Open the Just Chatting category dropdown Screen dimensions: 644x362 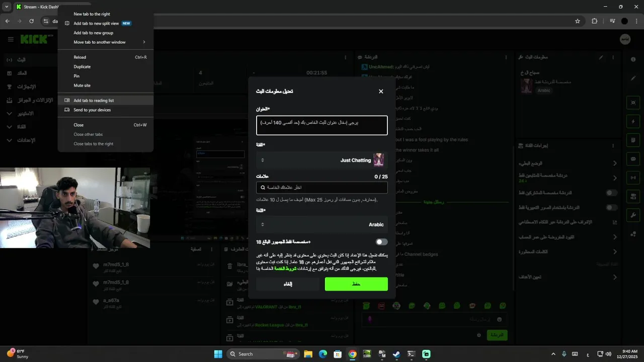[x=322, y=160]
